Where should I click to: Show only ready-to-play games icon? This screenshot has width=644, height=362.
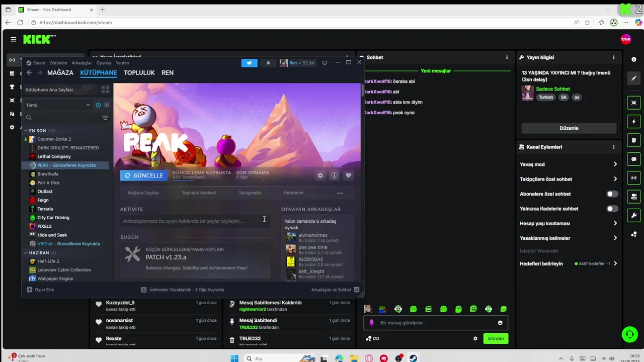tap(106, 105)
